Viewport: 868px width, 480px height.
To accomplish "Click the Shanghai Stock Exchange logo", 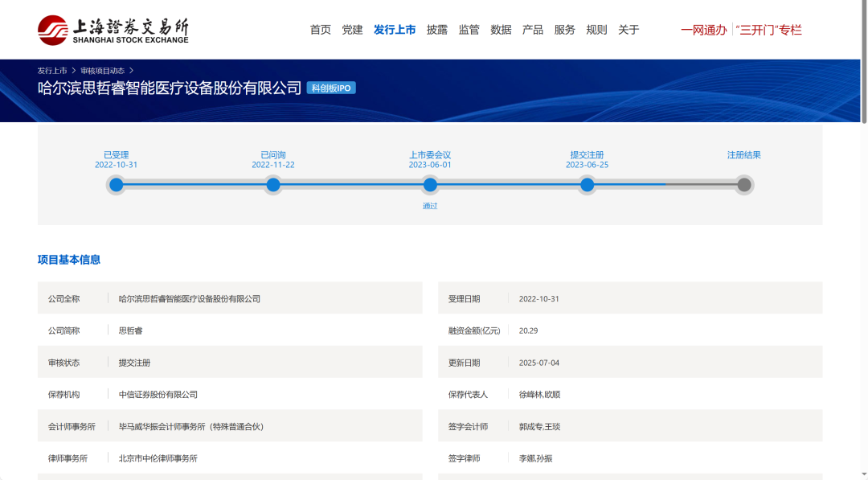I will [x=113, y=30].
